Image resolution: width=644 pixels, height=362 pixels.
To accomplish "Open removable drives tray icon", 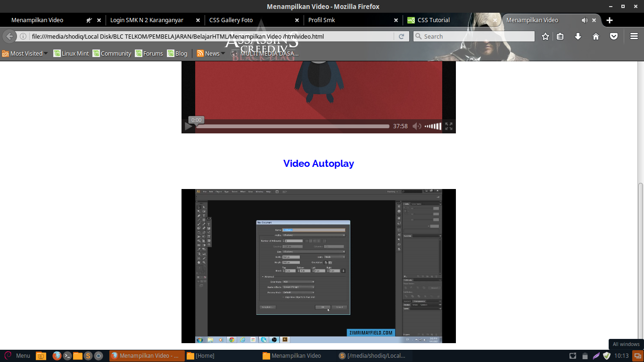I will [x=585, y=356].
